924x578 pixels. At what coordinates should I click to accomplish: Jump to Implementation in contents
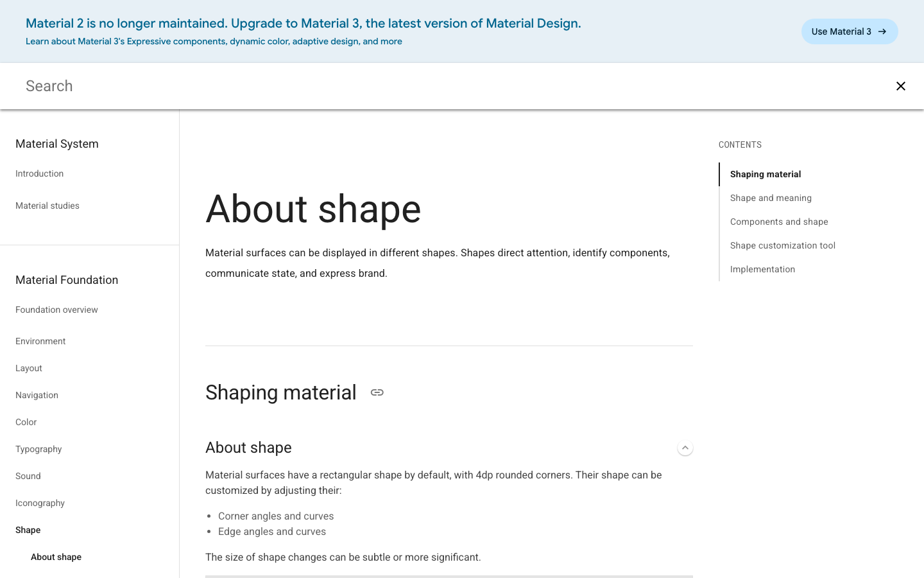coord(762,269)
